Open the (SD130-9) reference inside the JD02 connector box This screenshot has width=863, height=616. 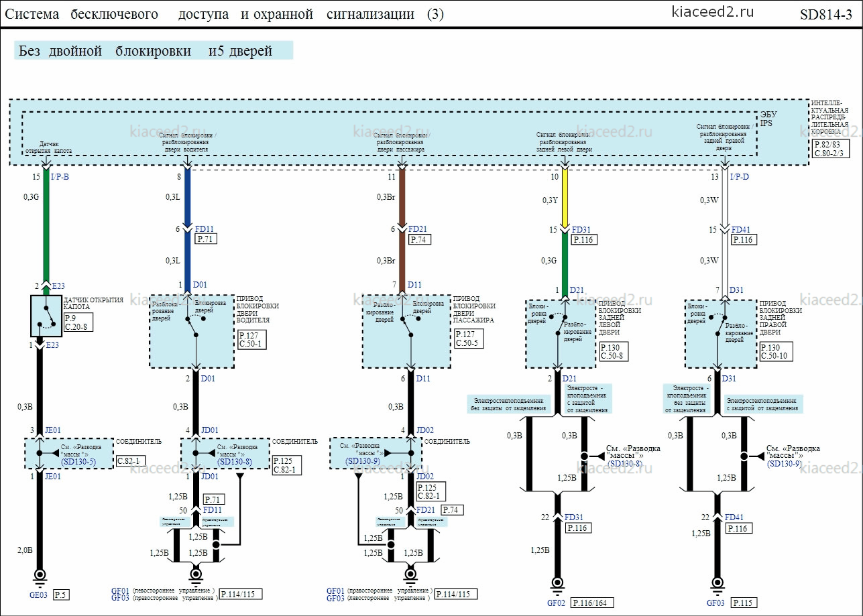click(364, 462)
